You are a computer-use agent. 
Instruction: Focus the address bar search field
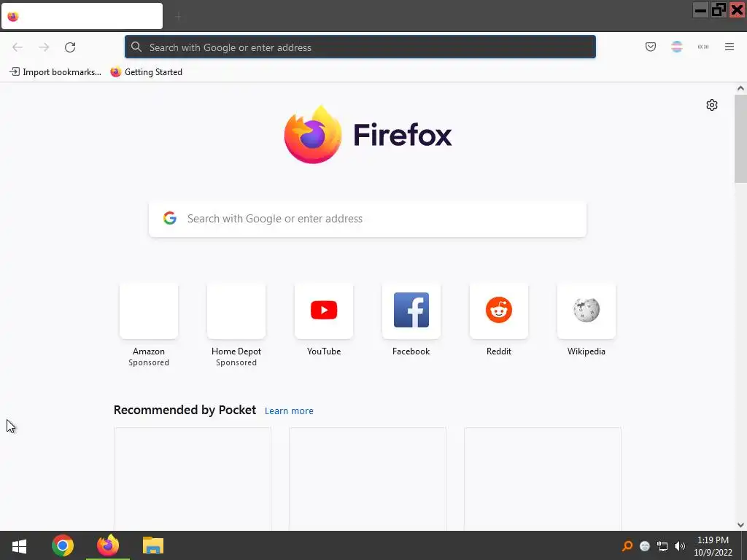tap(360, 47)
